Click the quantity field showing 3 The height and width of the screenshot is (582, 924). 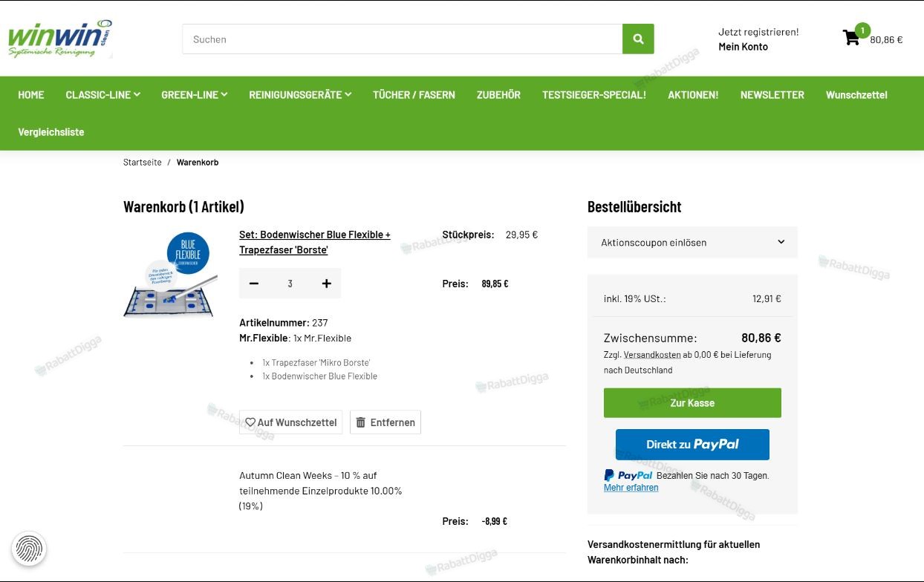pyautogui.click(x=290, y=284)
